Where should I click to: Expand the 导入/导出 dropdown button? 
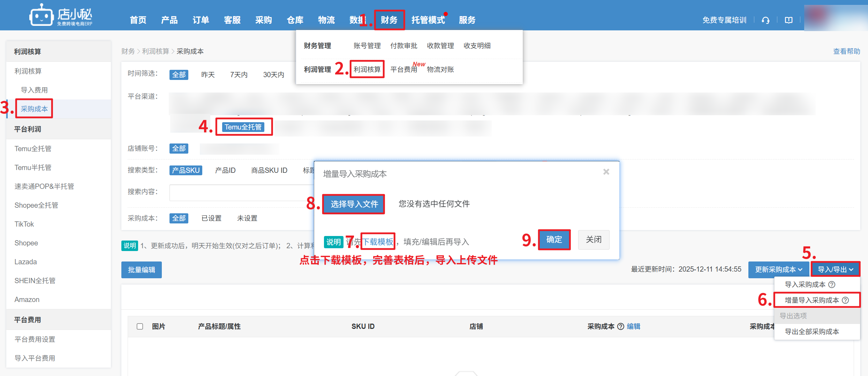point(835,270)
